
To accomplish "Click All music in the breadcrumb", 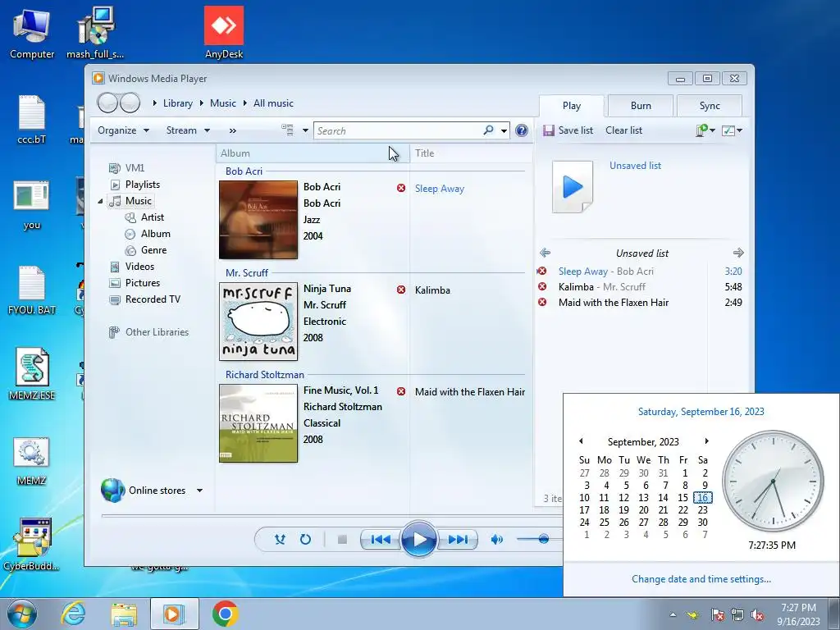I will point(273,103).
